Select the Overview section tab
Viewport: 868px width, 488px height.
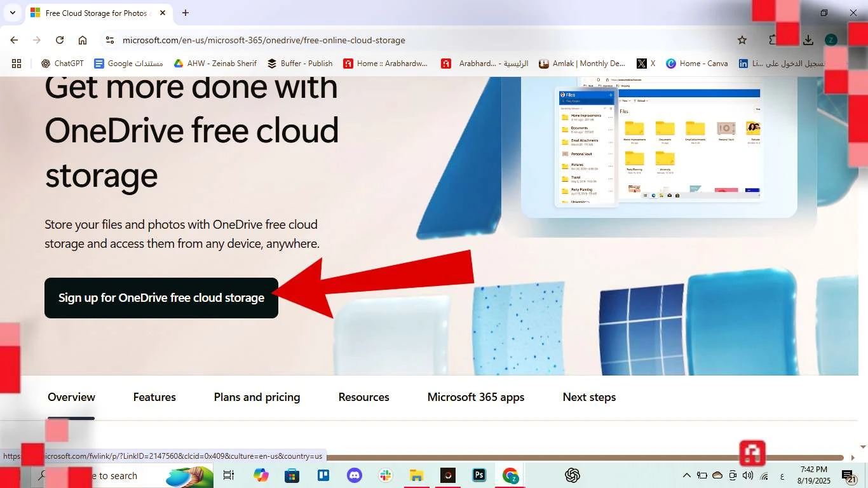coord(71,397)
